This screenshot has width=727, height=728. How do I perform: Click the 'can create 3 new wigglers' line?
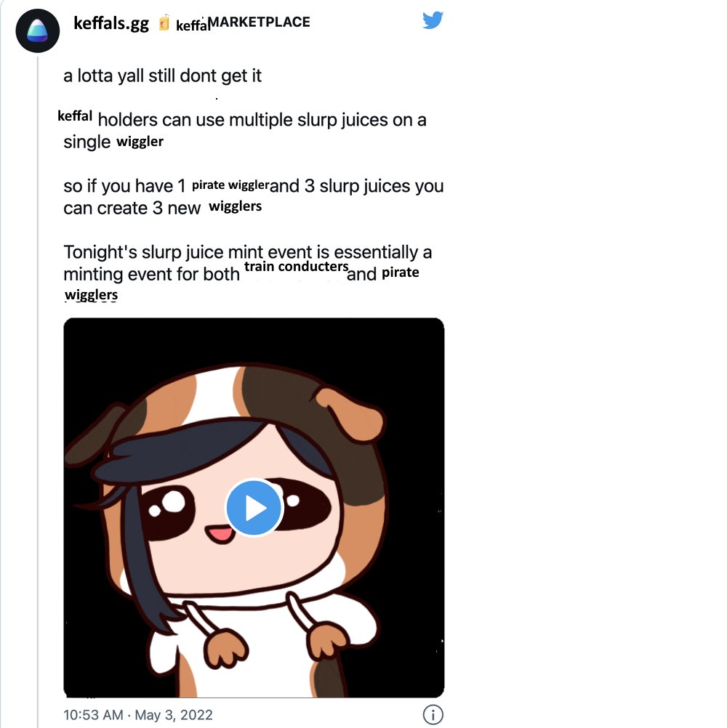click(163, 208)
